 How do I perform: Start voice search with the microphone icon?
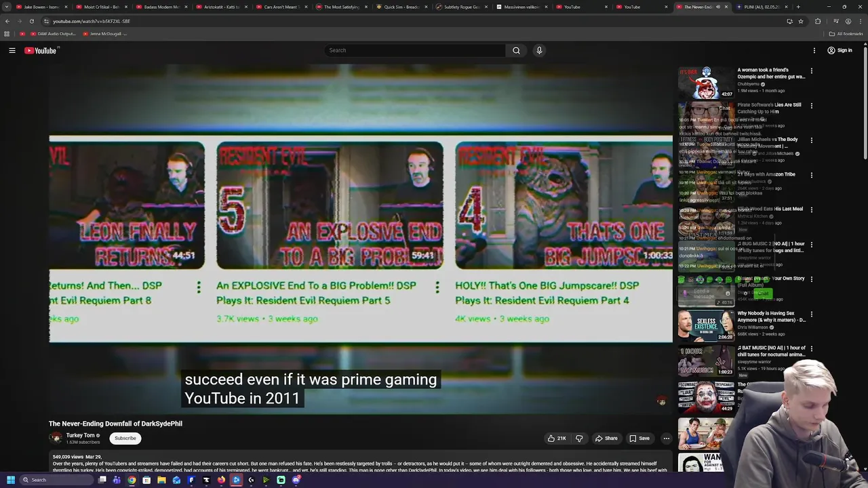click(539, 50)
